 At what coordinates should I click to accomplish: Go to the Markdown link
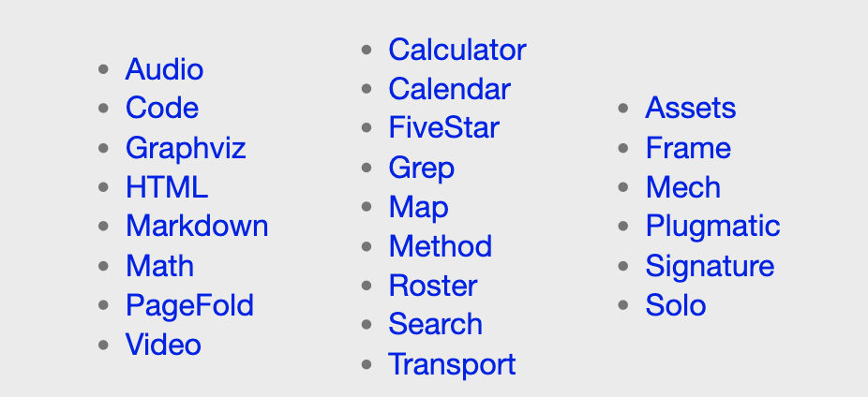197,227
